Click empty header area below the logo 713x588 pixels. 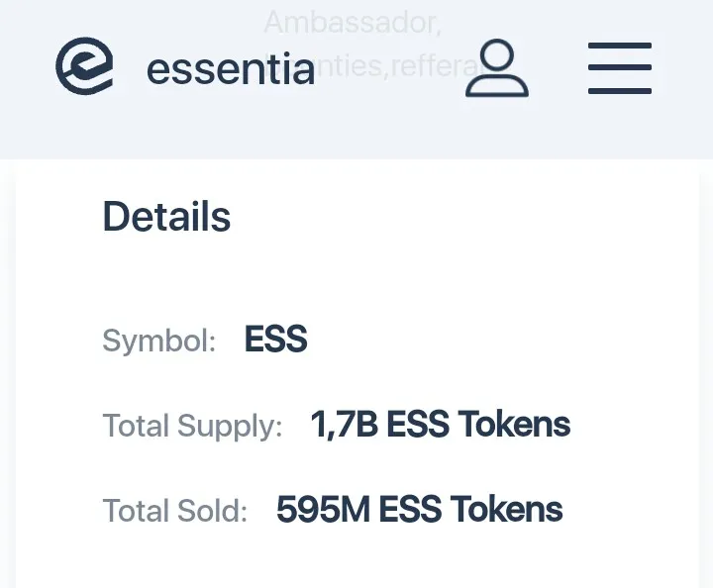84,130
